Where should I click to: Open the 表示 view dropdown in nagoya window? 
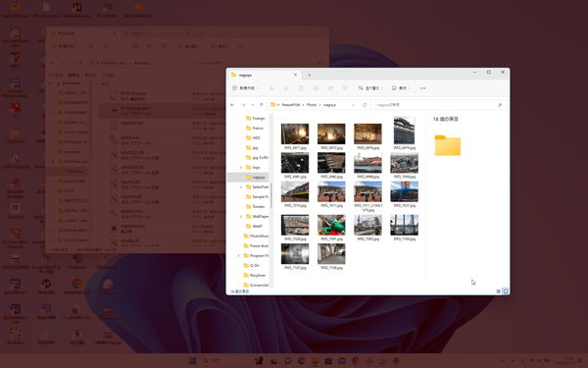point(401,88)
